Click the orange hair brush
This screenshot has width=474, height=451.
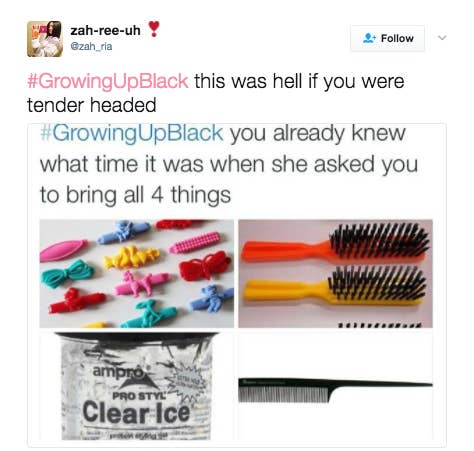[x=335, y=242]
